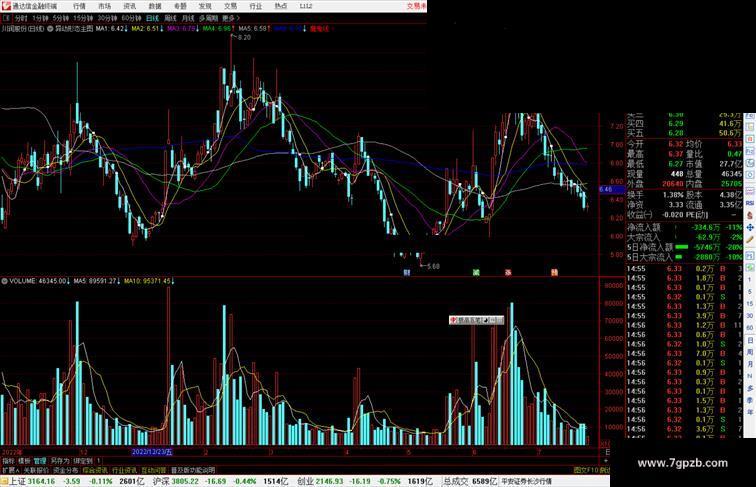The width and height of the screenshot is (756, 487).
Task: Click the 通达信 app logo icon
Action: pyautogui.click(x=6, y=6)
